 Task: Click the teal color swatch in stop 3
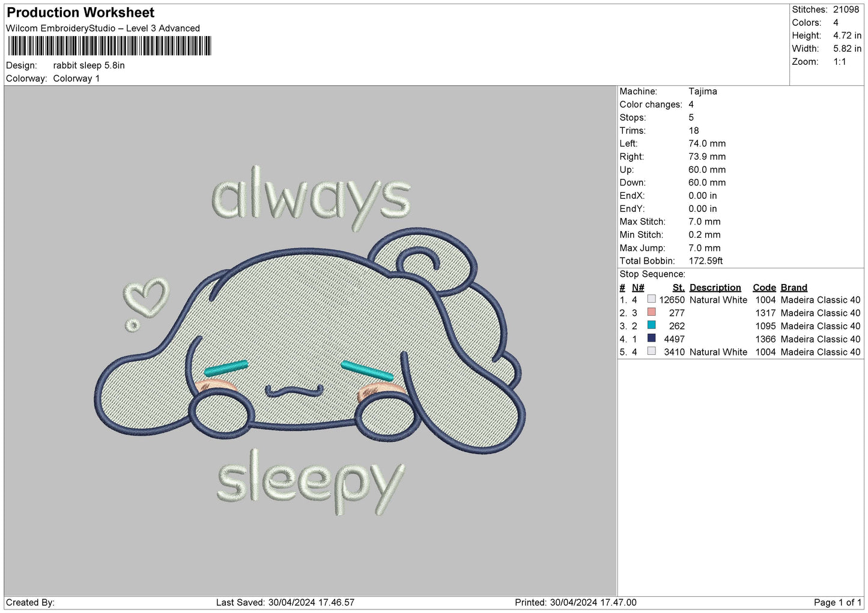[x=651, y=325]
